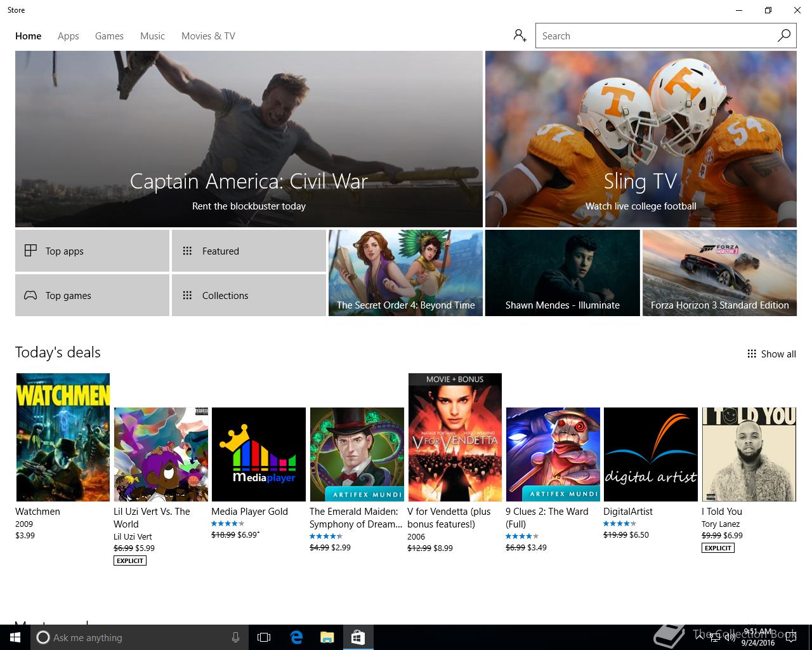
Task: Go to the Music tab
Action: [x=152, y=36]
